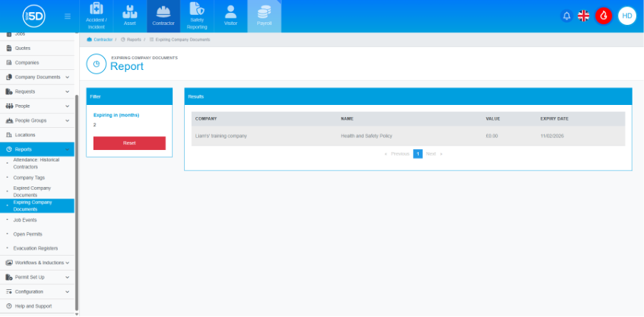Open the Safety Reporting module

tap(196, 16)
